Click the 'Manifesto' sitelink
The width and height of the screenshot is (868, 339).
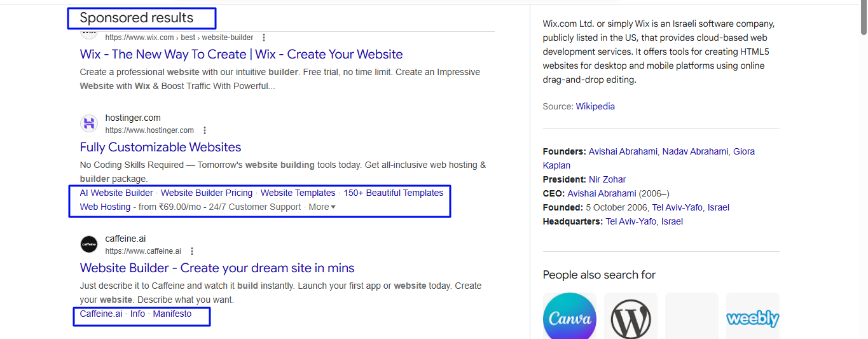(172, 314)
